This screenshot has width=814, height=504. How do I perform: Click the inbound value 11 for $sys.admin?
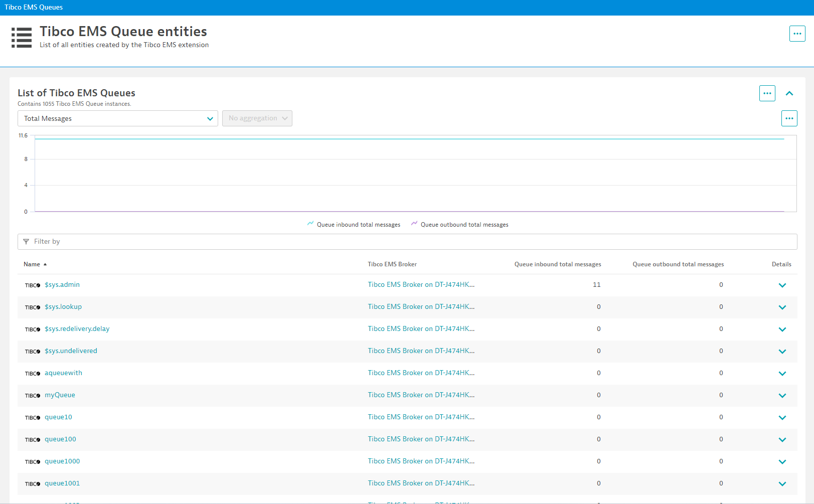(596, 285)
